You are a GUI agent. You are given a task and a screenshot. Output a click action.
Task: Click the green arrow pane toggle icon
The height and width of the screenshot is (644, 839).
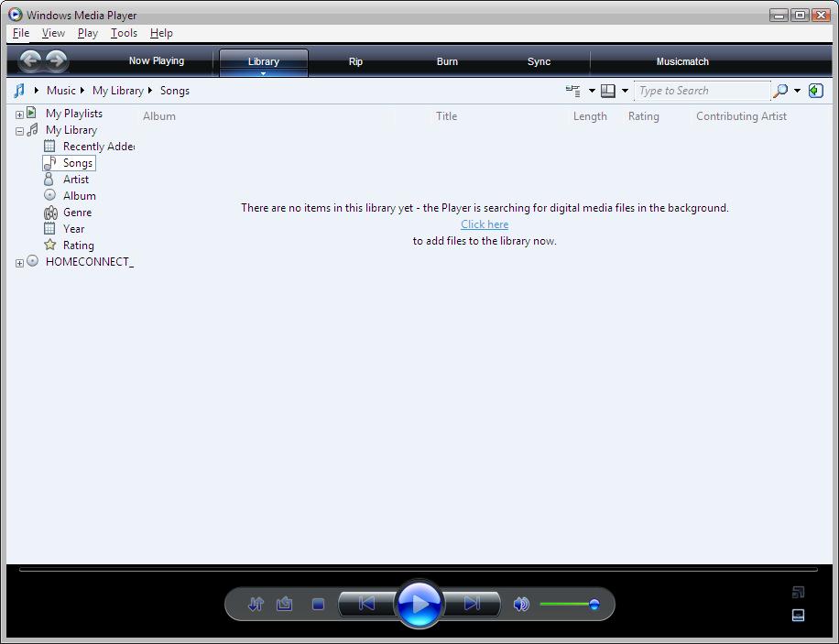[x=815, y=91]
